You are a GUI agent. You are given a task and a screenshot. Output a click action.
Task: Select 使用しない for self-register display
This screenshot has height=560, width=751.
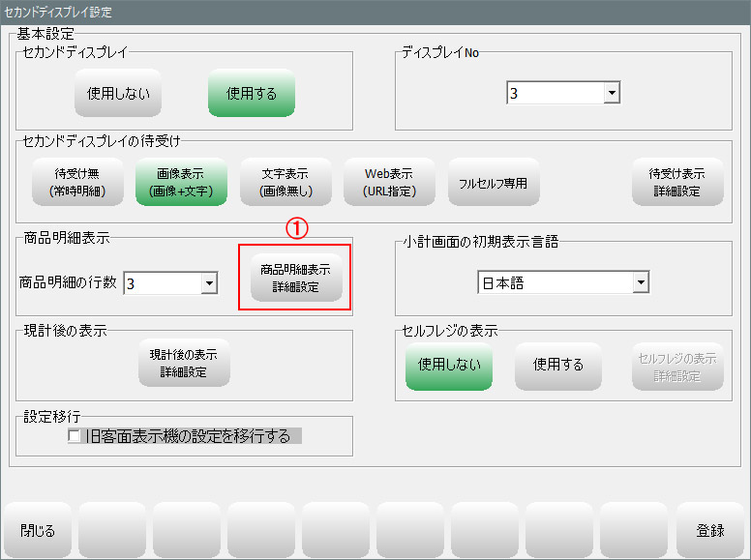[449, 366]
